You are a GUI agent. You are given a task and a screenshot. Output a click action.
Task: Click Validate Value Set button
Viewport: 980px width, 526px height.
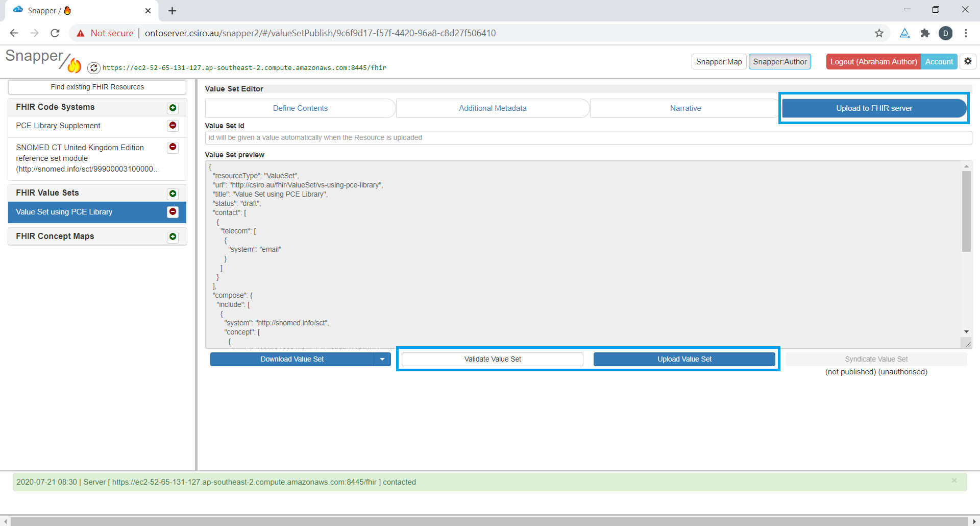point(493,360)
